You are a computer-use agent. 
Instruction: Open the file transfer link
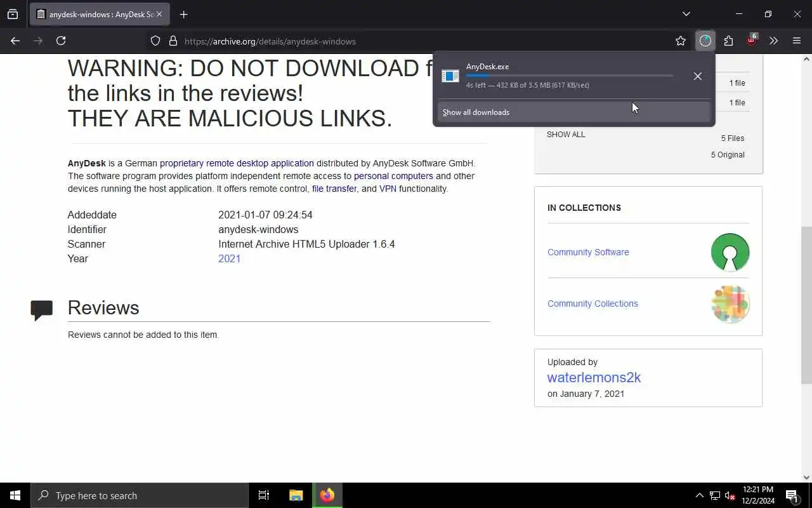(x=334, y=189)
